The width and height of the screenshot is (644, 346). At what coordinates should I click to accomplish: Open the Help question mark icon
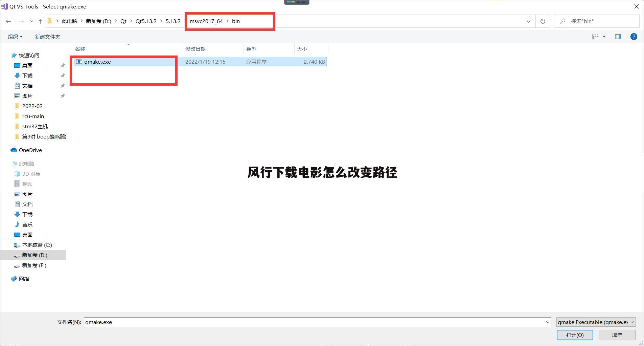click(634, 37)
